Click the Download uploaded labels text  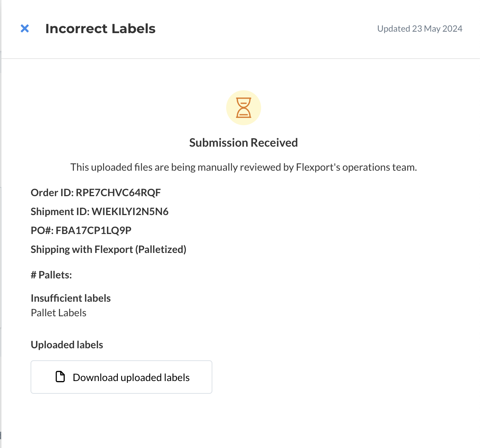(x=131, y=377)
